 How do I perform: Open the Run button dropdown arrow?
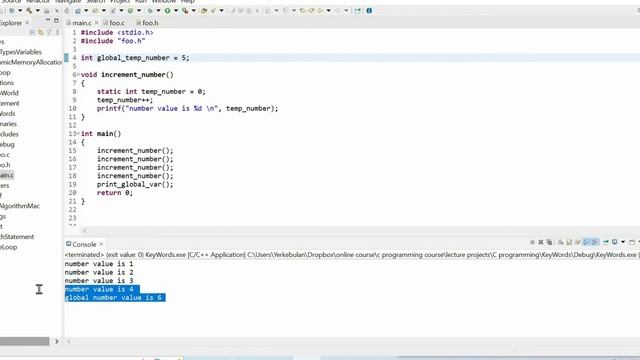176,11
